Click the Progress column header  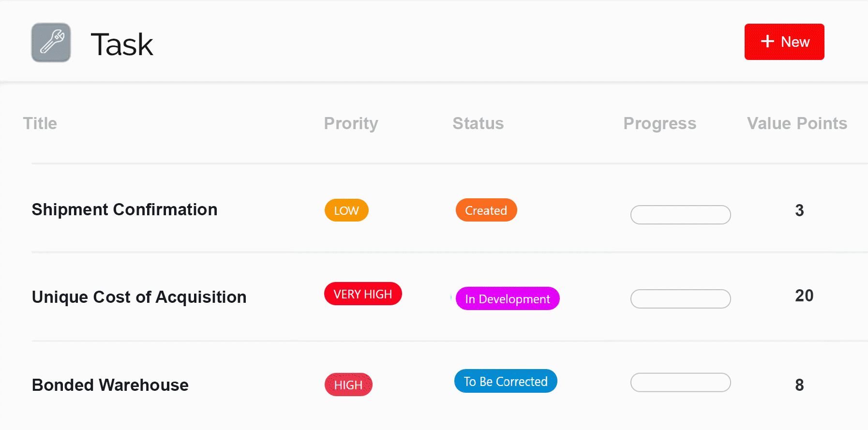coord(659,123)
